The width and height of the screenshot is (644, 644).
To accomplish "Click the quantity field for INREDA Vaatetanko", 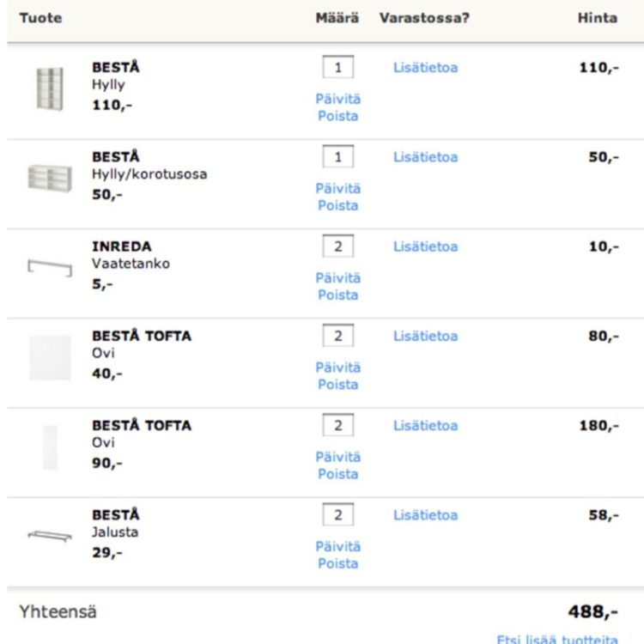I will click(338, 246).
